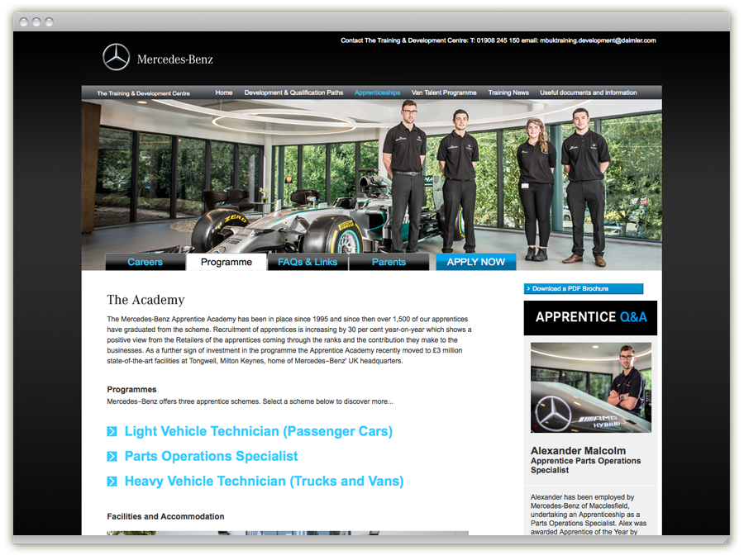This screenshot has height=560, width=744.
Task: Open the Apprentice Q&A banner
Action: point(590,317)
